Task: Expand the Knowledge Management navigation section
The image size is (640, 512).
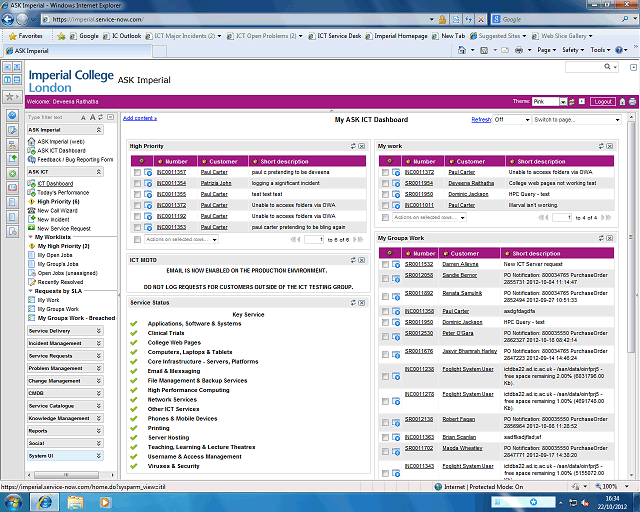Action: (65, 418)
